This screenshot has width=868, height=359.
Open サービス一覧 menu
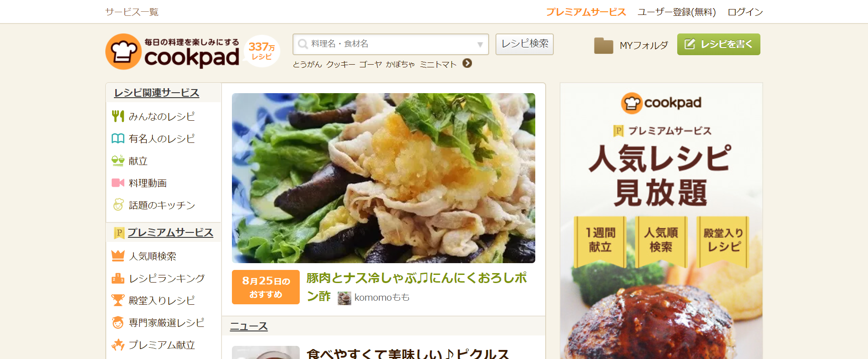pyautogui.click(x=132, y=12)
